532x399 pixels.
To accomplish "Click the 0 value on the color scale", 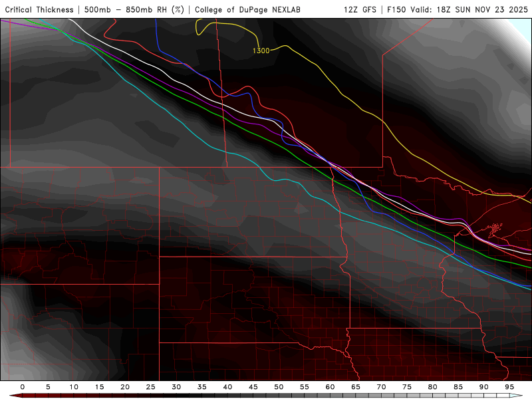I will [x=23, y=387].
